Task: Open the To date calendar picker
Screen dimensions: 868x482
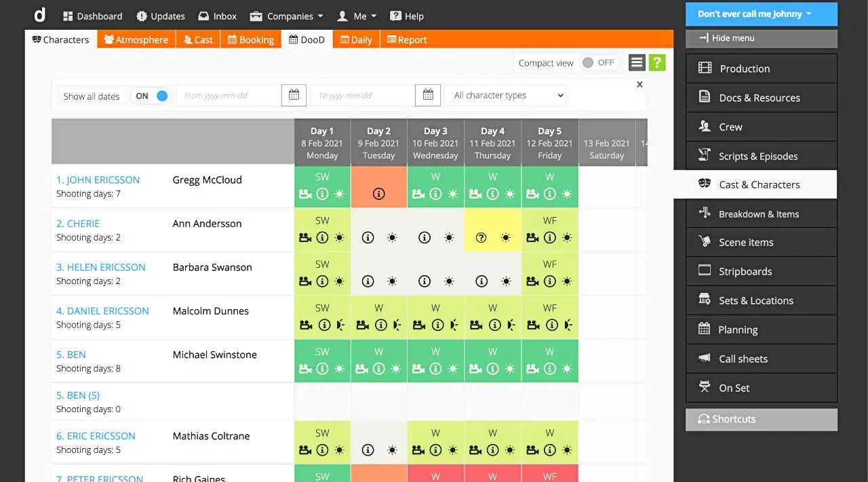Action: click(428, 96)
